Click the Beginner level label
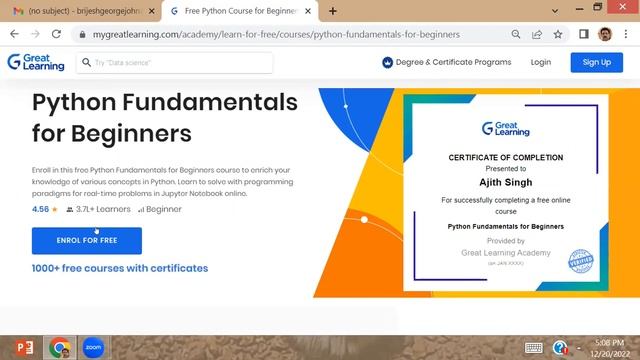This screenshot has height=360, width=640. 164,209
